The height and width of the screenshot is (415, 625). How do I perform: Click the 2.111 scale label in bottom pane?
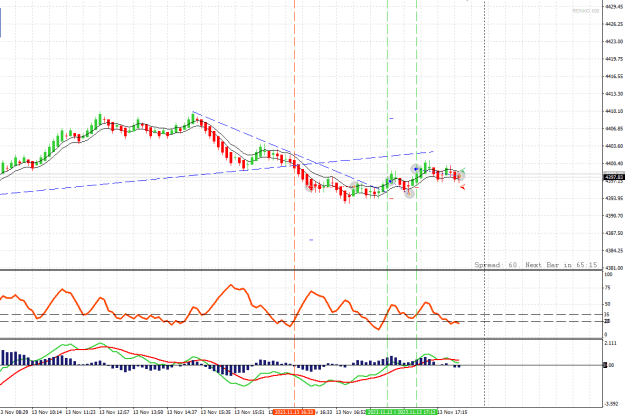pyautogui.click(x=611, y=343)
